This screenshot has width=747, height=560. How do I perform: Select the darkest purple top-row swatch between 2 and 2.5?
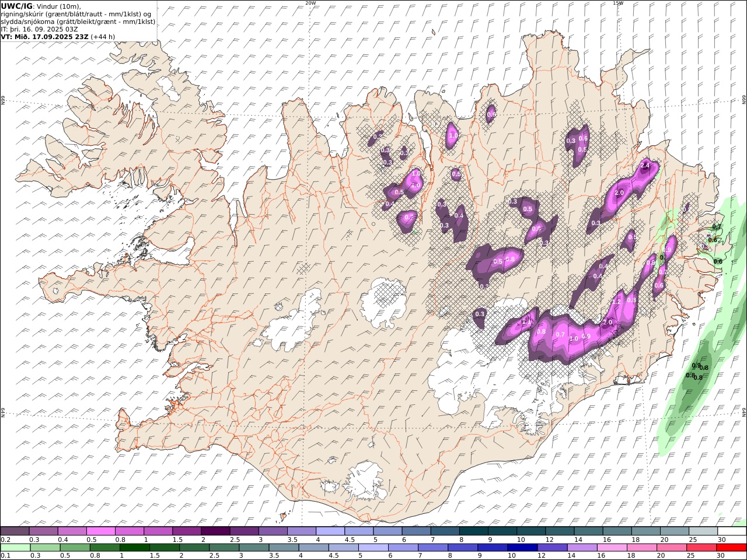215,531
